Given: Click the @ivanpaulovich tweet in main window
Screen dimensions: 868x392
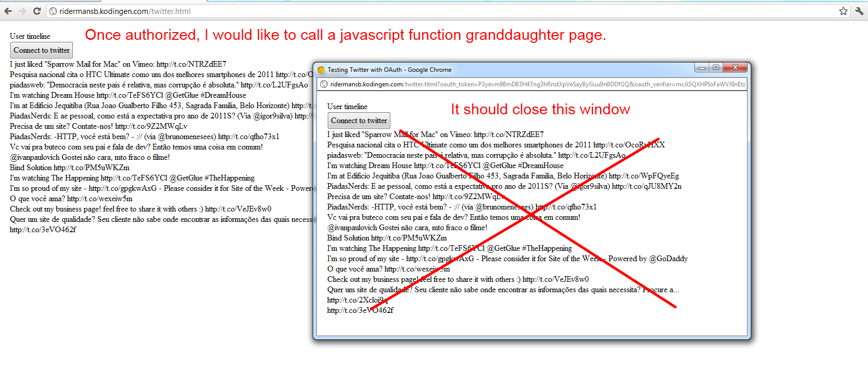Looking at the screenshot, I should [x=89, y=157].
